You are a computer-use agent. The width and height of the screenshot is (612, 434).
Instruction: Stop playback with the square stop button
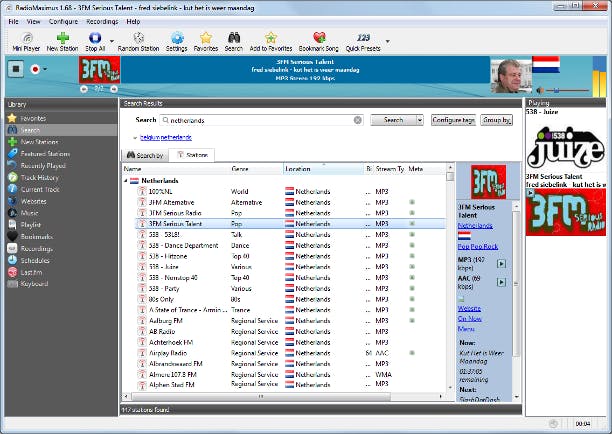(16, 69)
